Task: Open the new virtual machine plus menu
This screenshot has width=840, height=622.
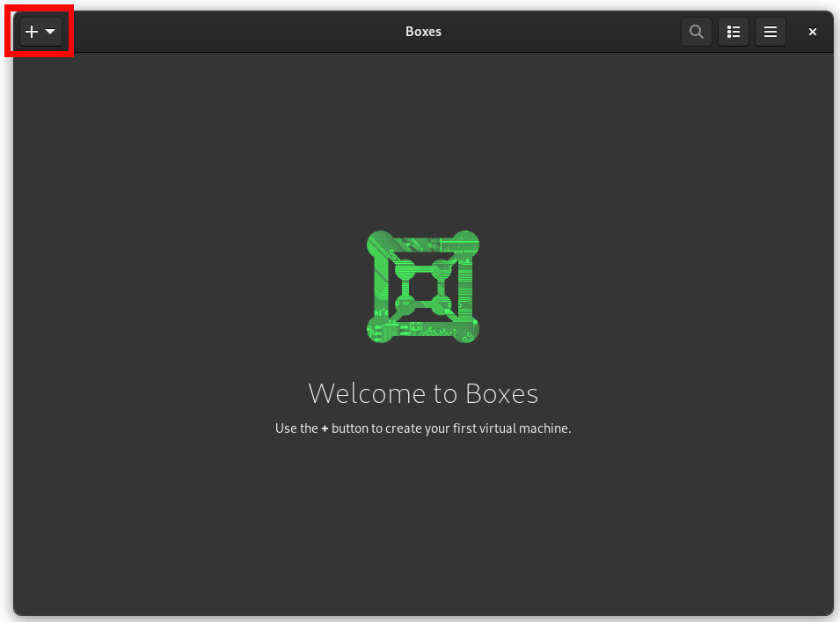Action: pyautogui.click(x=40, y=32)
